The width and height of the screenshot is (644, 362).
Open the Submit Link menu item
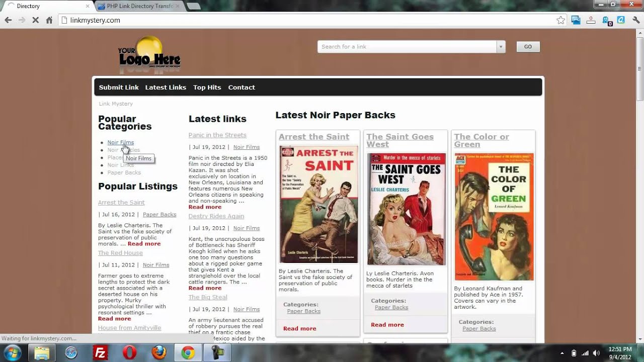click(x=119, y=87)
